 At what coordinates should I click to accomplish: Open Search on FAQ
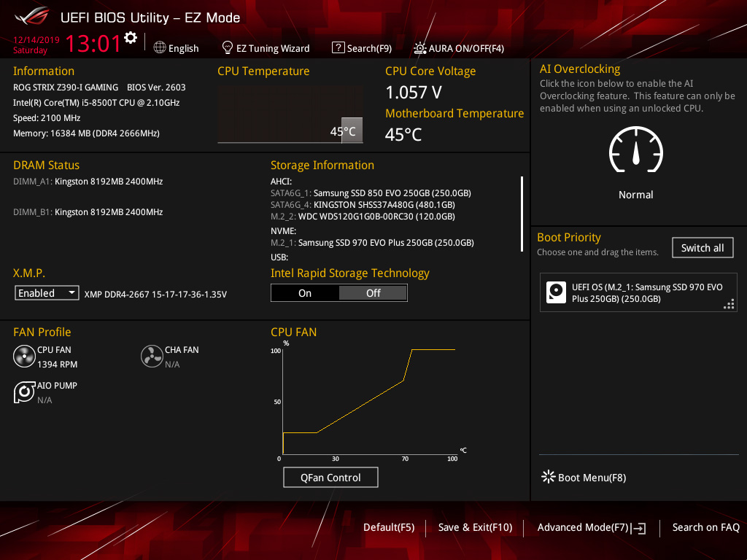(x=705, y=527)
